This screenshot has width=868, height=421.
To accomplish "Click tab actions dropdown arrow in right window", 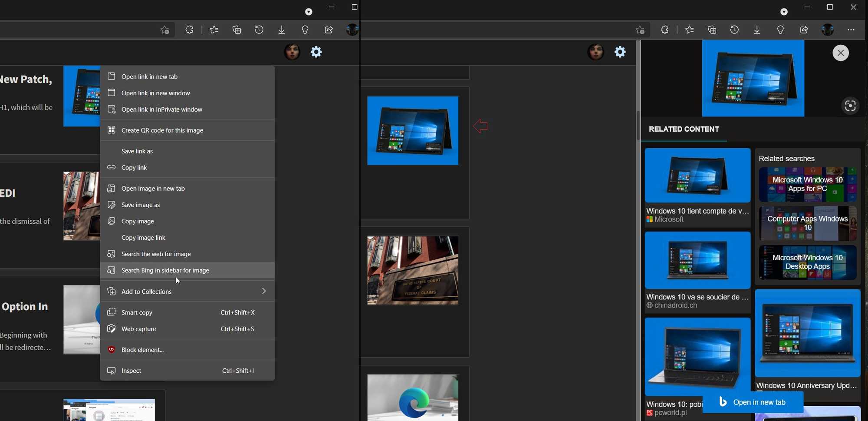I will [x=784, y=12].
